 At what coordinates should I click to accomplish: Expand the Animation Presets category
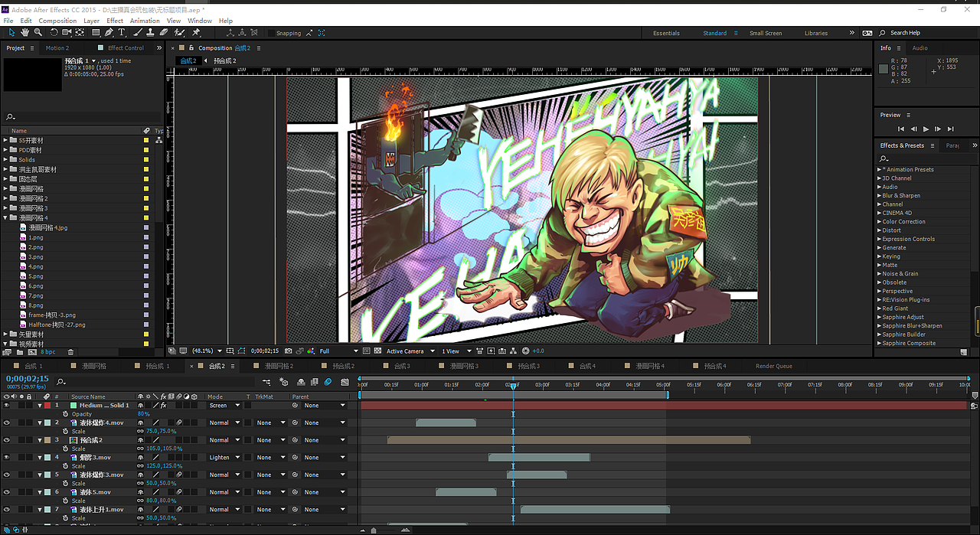click(879, 169)
